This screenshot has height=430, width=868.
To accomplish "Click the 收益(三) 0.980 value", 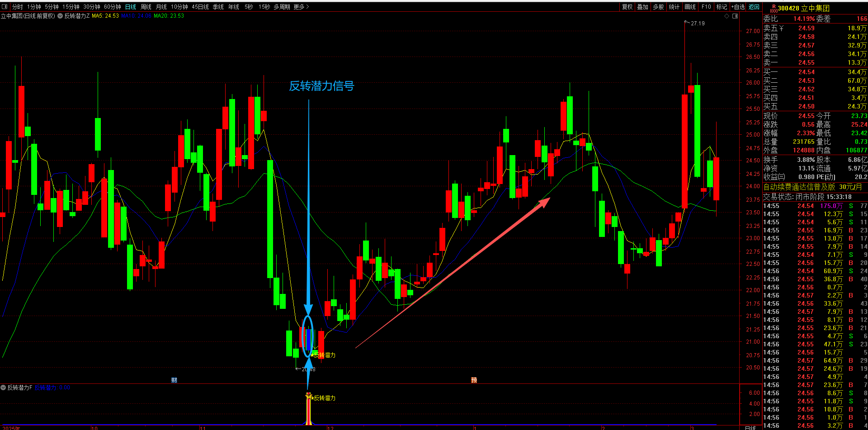I will point(806,177).
